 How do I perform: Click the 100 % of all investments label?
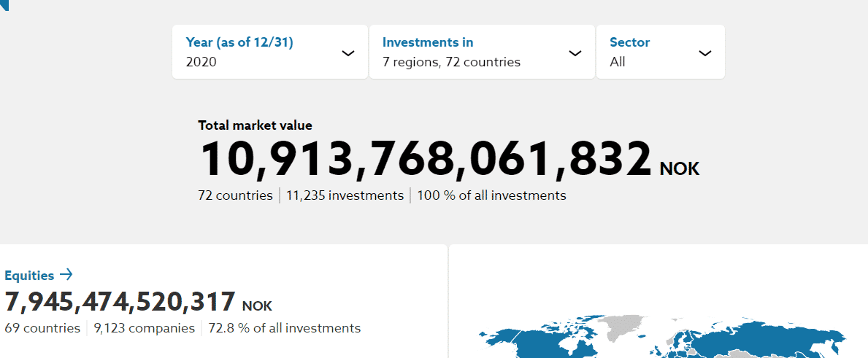[491, 195]
